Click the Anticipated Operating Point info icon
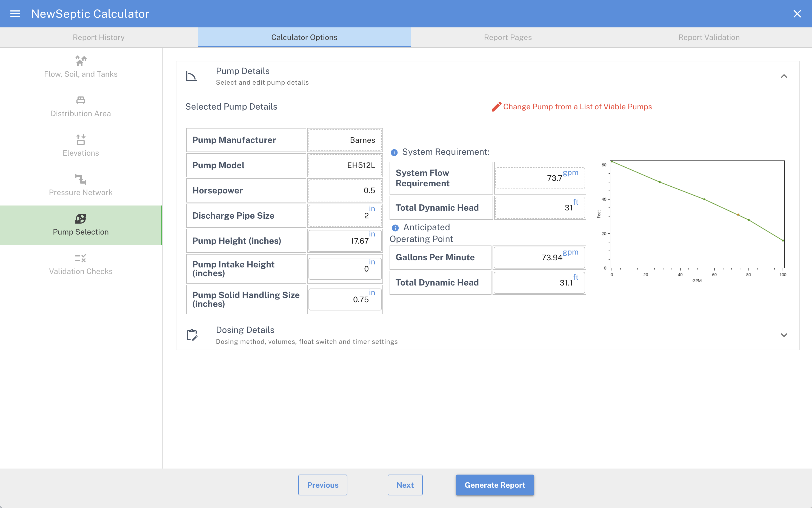Viewport: 812px width, 508px height. tap(395, 228)
